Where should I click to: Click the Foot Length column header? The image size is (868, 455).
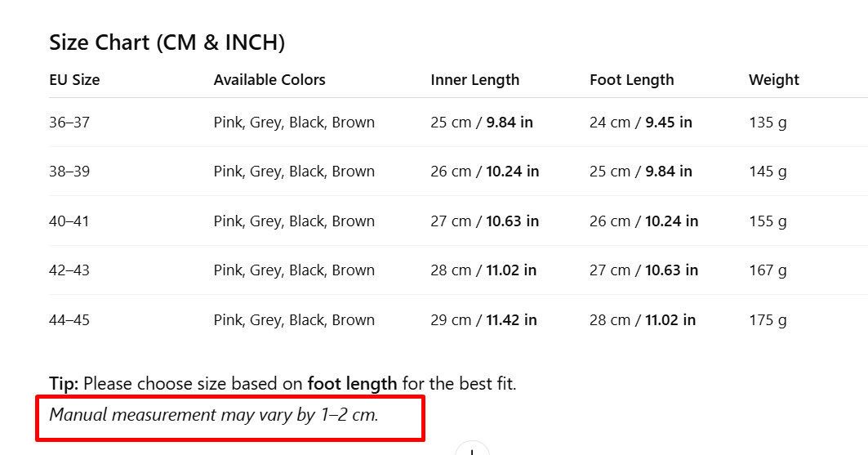(632, 80)
